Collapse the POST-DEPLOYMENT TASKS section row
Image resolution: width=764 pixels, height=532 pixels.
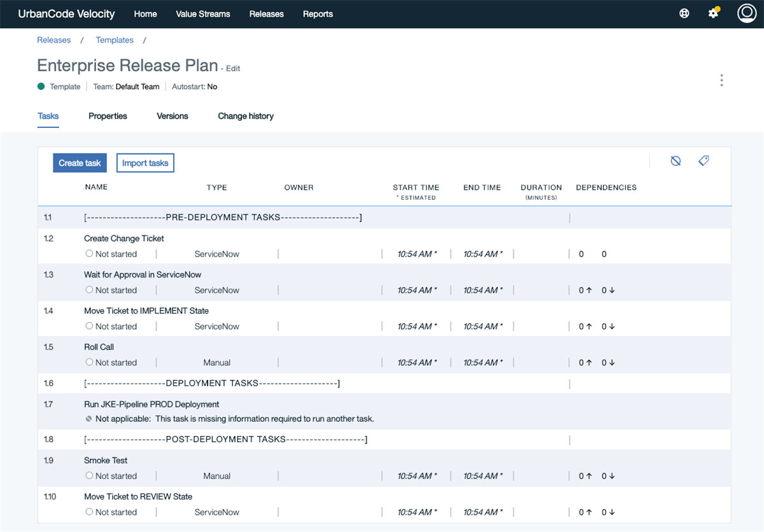[225, 439]
